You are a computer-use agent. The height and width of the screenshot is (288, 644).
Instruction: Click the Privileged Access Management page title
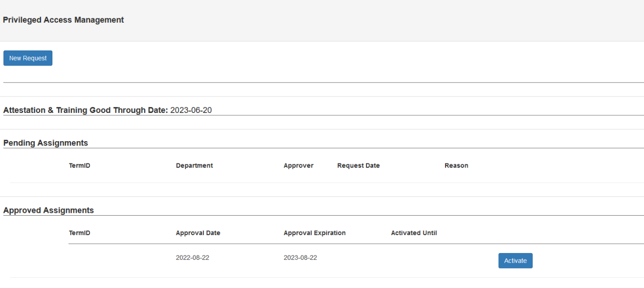click(x=64, y=20)
